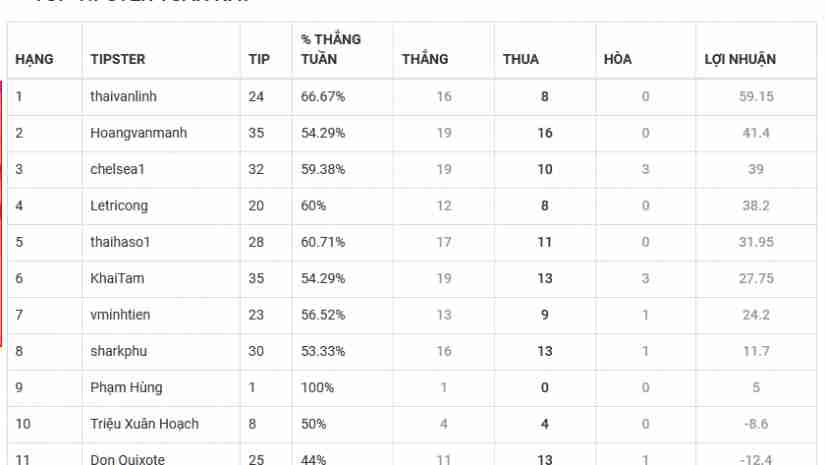Sort by the HÒA column header
This screenshot has height=465, width=825.
click(618, 59)
